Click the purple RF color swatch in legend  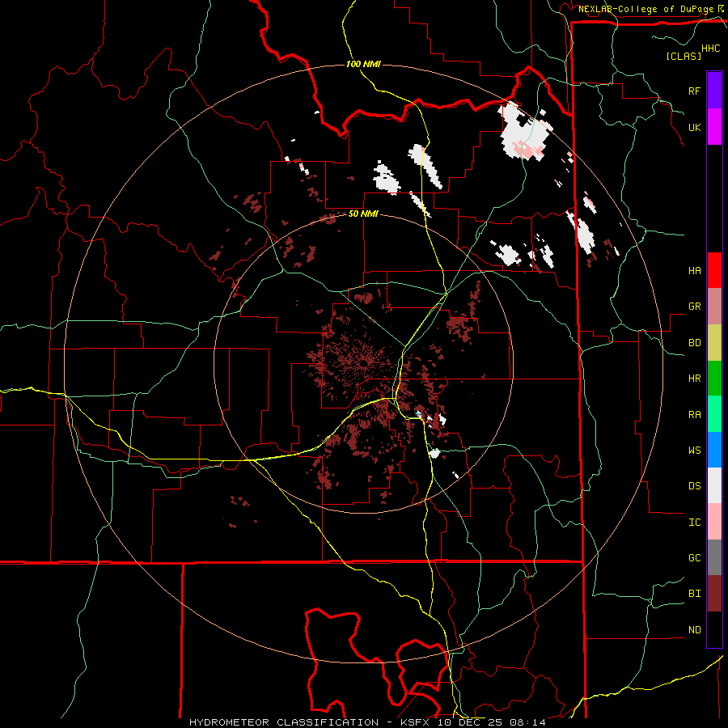(714, 91)
